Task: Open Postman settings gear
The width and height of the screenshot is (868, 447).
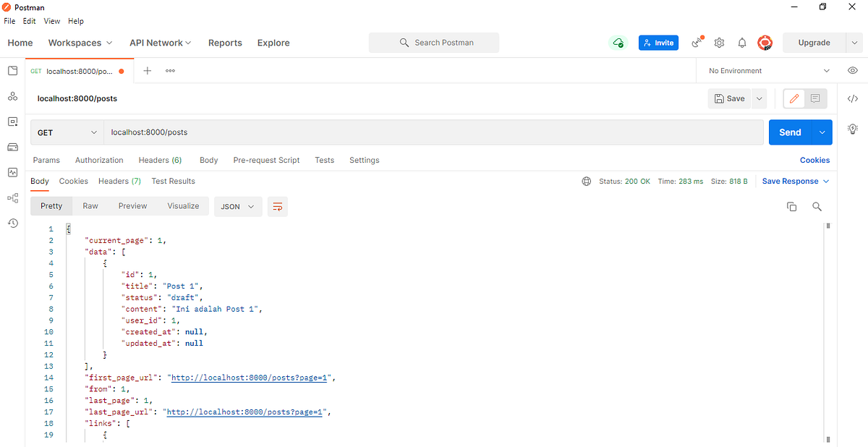Action: (x=719, y=43)
